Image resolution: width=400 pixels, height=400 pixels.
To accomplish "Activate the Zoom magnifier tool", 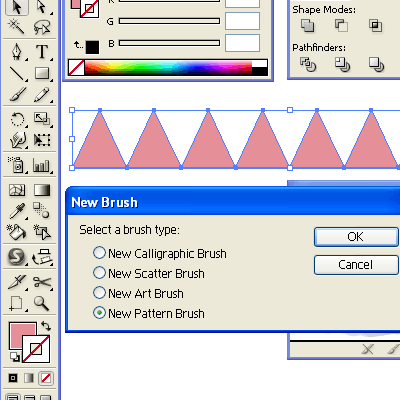I will [42, 303].
